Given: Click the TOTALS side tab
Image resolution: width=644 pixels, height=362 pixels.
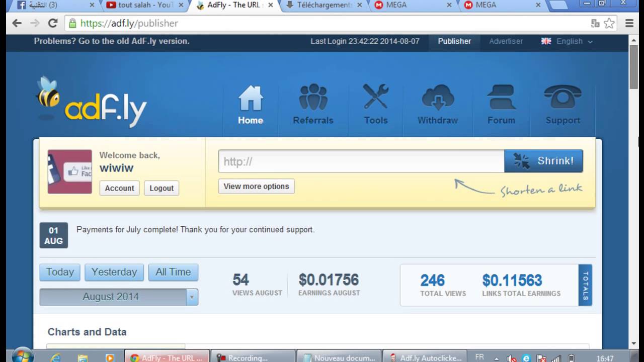Looking at the screenshot, I should [585, 285].
